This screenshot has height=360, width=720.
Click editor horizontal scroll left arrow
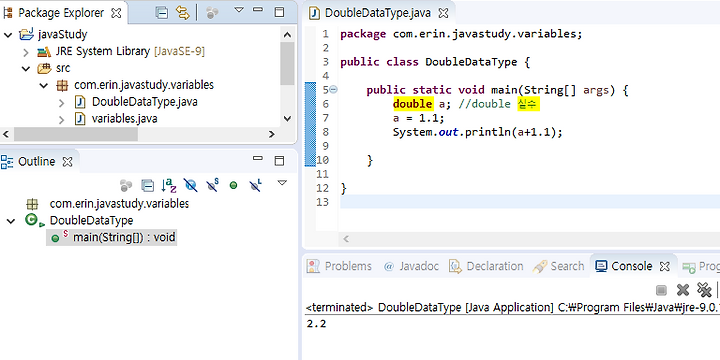346,239
